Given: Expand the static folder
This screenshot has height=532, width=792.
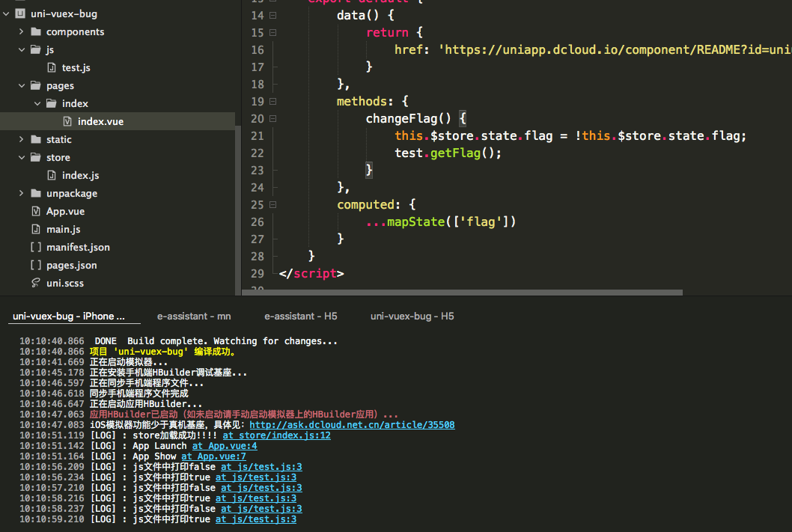Looking at the screenshot, I should (21, 139).
